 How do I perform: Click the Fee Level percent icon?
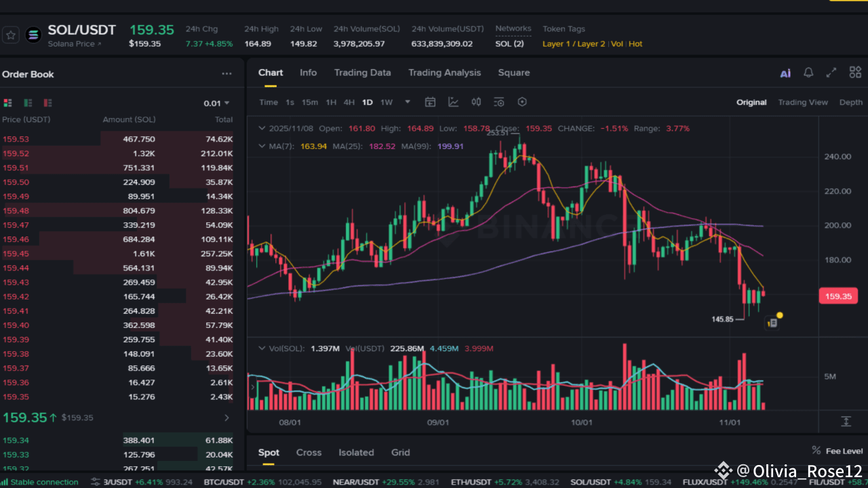tap(816, 451)
